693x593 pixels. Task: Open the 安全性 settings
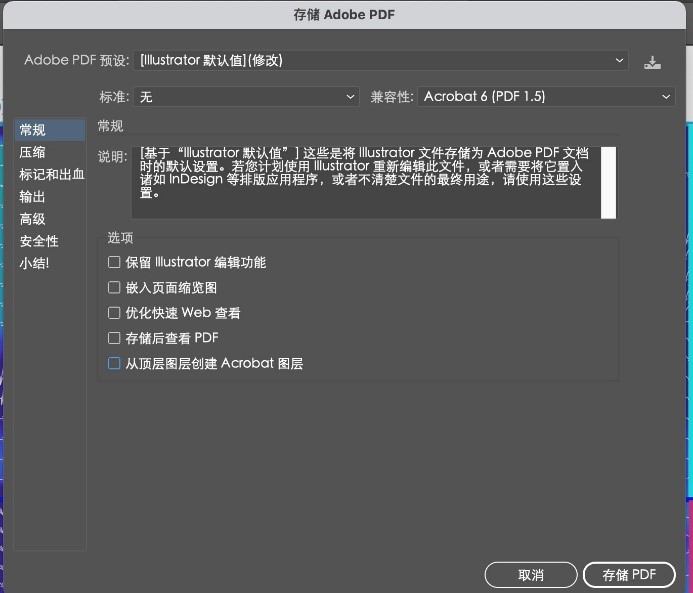click(x=39, y=241)
